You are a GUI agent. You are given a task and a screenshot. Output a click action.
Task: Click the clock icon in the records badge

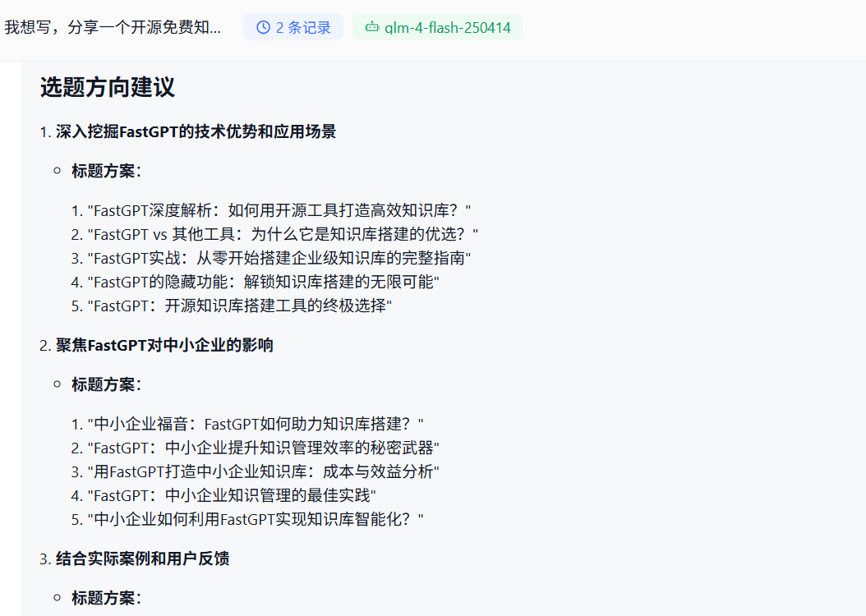point(264,27)
